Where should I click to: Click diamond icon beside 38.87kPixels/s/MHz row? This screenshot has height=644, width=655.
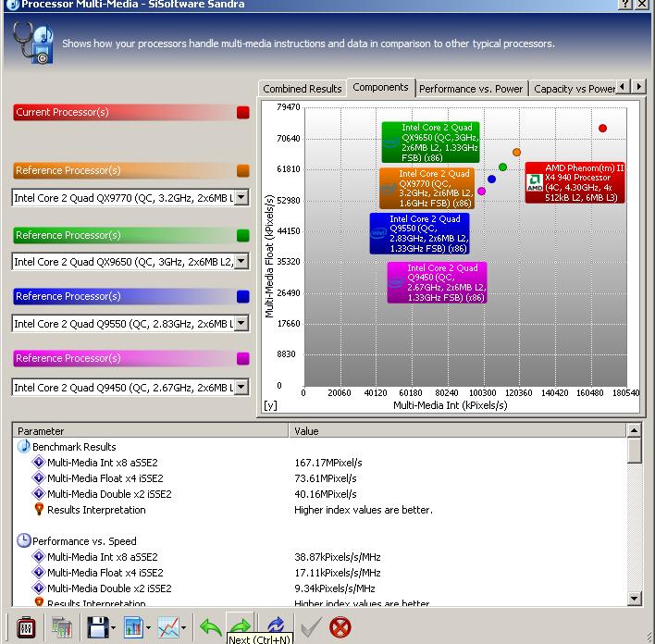coord(39,556)
